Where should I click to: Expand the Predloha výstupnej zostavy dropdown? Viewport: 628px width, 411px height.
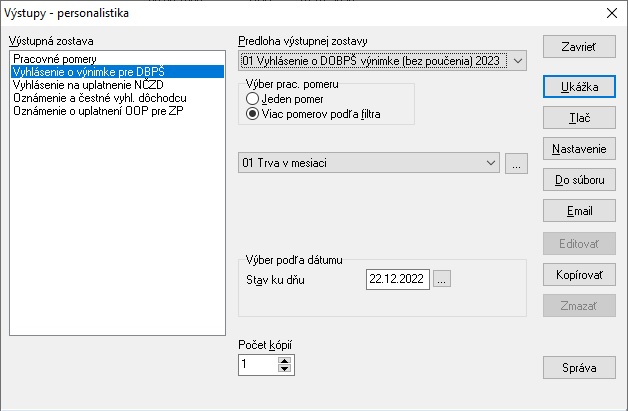pyautogui.click(x=517, y=61)
